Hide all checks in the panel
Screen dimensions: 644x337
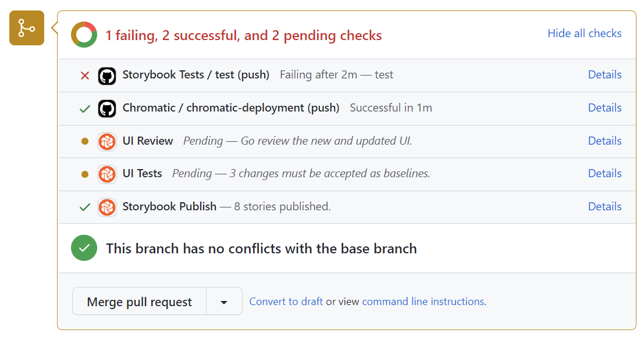584,33
